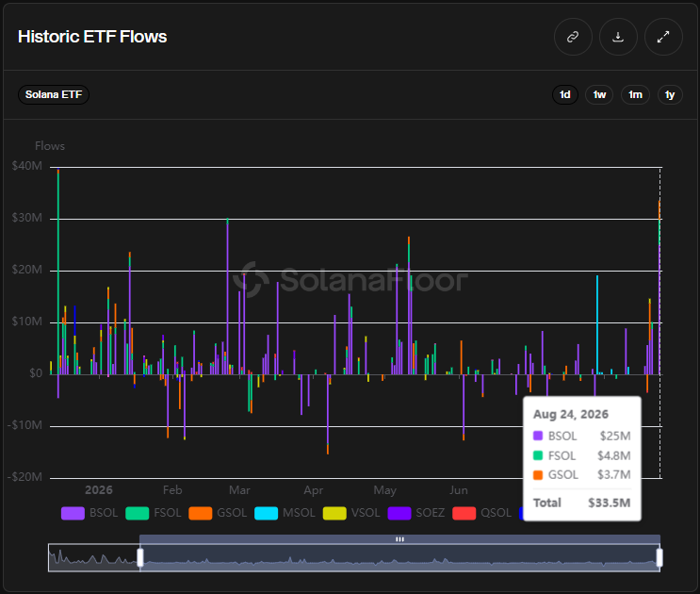Click the Feb x-axis label
The height and width of the screenshot is (594, 700).
tap(172, 490)
